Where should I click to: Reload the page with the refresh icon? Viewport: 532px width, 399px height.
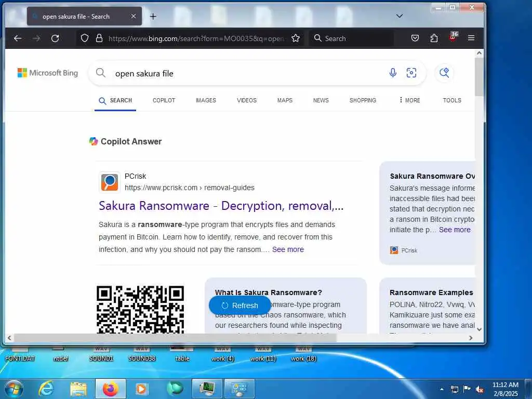[55, 38]
